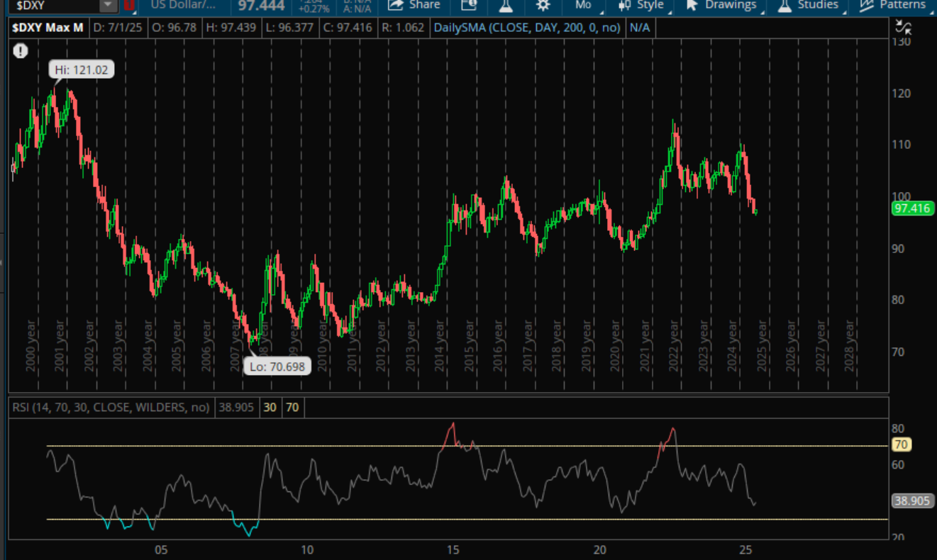Viewport: 937px width, 560px height.
Task: Click the 05 tick on the time axis
Action: (x=161, y=549)
